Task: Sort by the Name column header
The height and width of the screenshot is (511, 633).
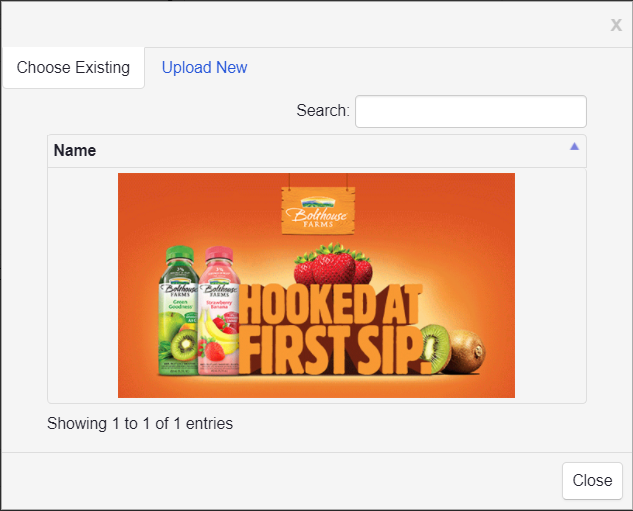Action: [x=317, y=151]
